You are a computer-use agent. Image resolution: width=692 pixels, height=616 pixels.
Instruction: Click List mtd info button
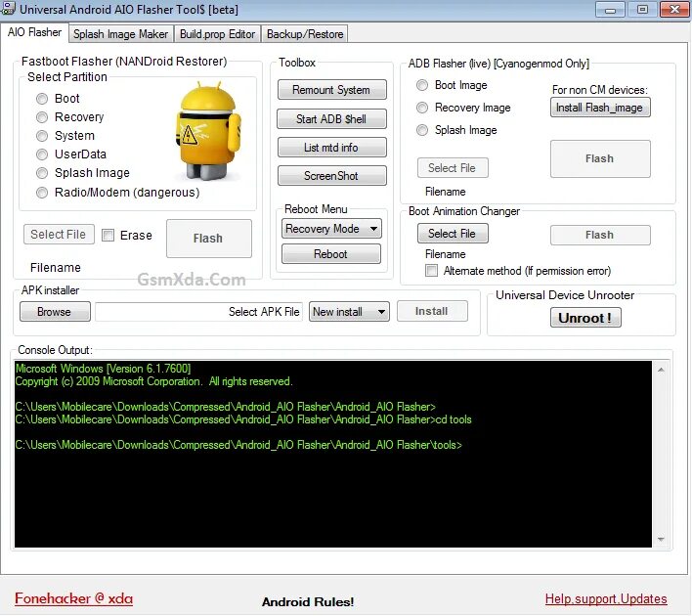click(x=332, y=148)
